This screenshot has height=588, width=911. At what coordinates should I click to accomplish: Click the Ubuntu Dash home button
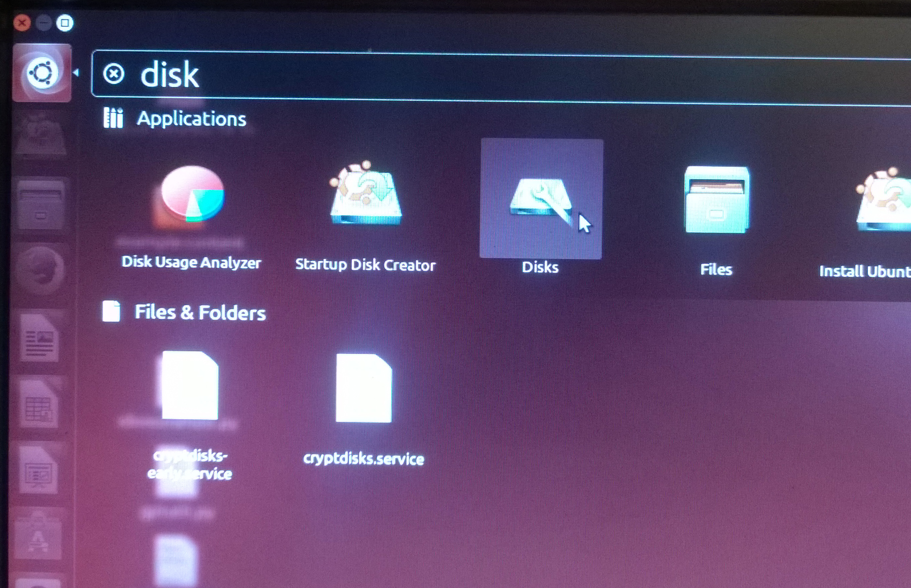point(41,73)
